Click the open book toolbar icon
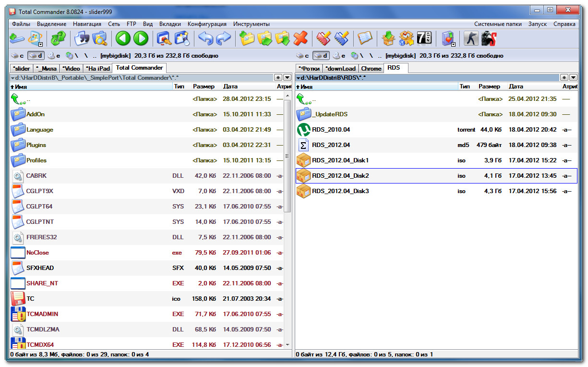This screenshot has width=588, height=367. [365, 38]
